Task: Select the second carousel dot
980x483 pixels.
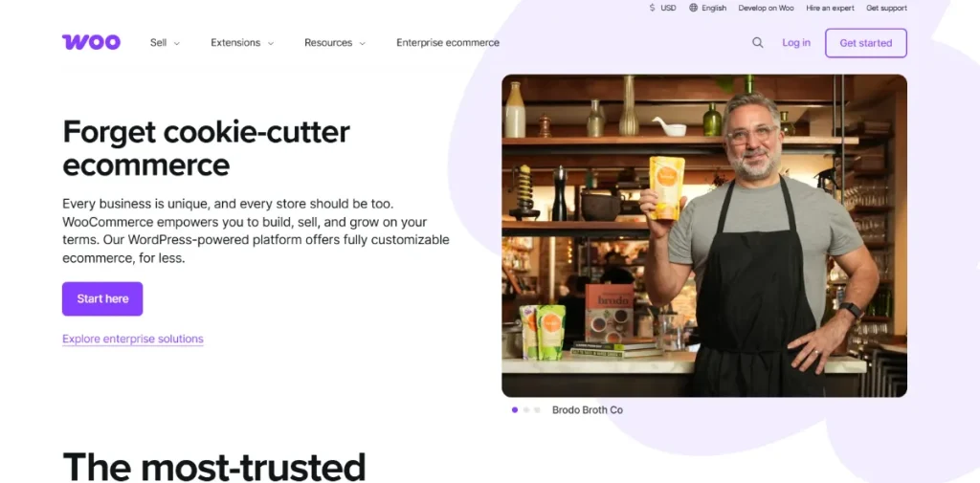Action: 525,410
